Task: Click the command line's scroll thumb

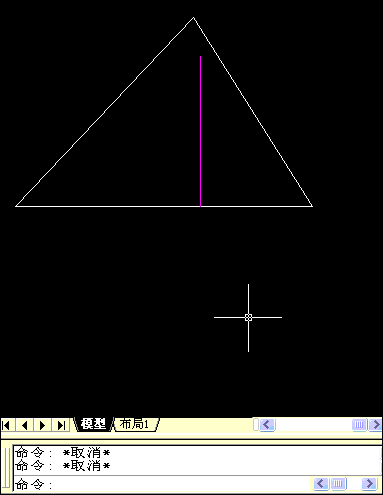Action: (338, 483)
